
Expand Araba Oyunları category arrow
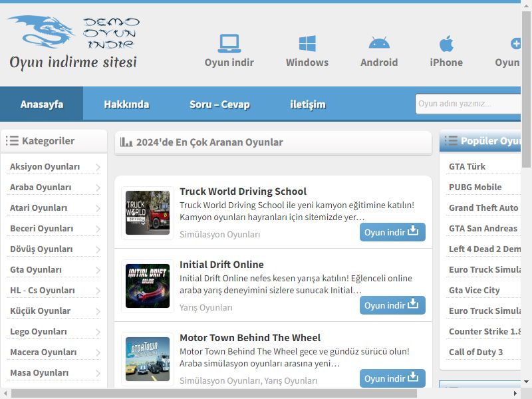tap(98, 188)
